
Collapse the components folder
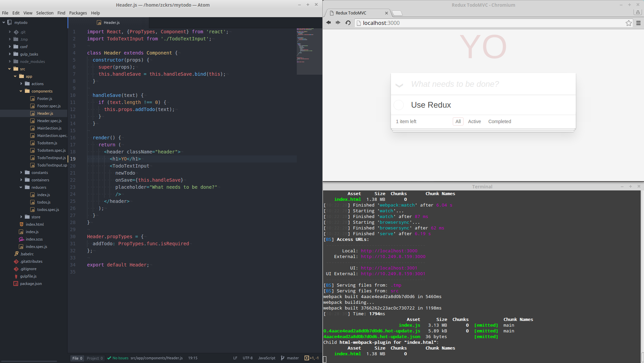click(x=21, y=91)
